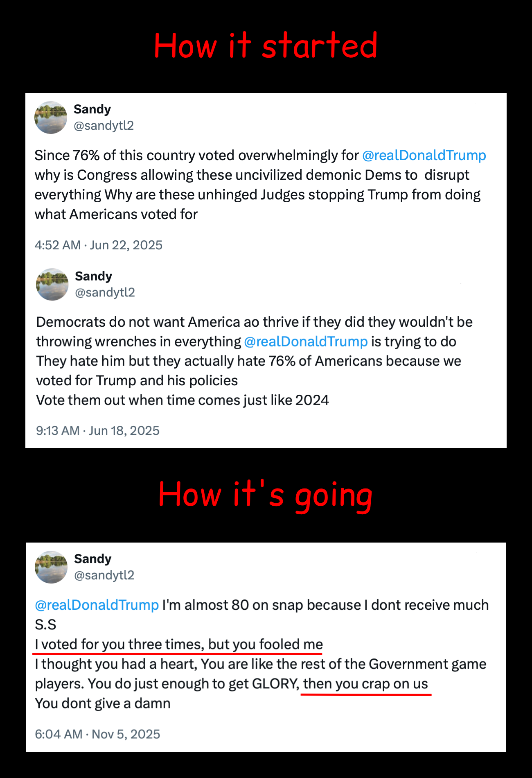The width and height of the screenshot is (532, 778).
Task: Click the profile photo on the Nov 5 tweet
Action: (x=51, y=567)
